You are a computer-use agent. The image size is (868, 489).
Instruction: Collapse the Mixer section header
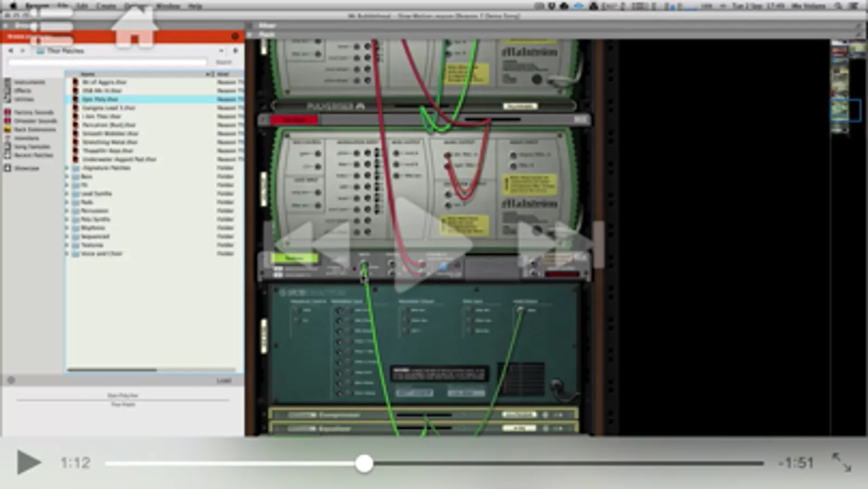point(250,26)
